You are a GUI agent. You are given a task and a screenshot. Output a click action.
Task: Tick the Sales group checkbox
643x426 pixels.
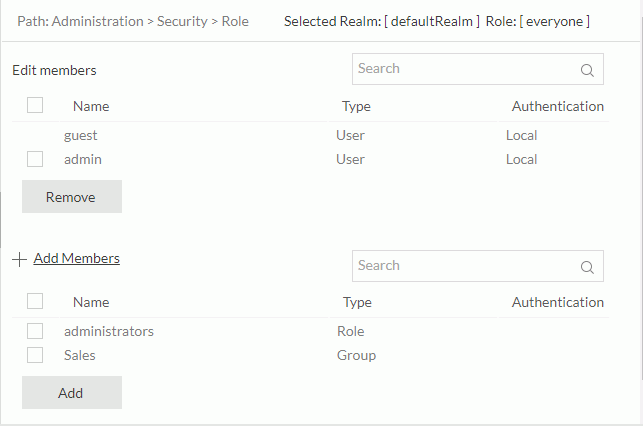(x=35, y=355)
